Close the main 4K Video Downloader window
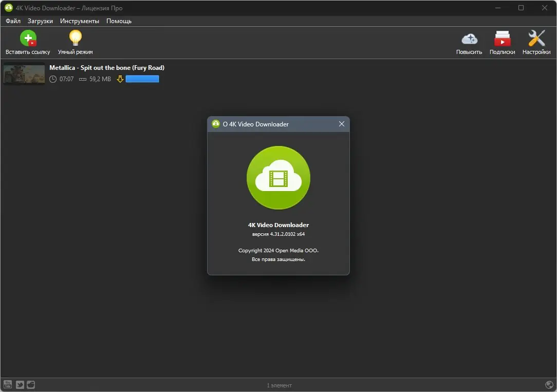557x392 pixels. (545, 8)
